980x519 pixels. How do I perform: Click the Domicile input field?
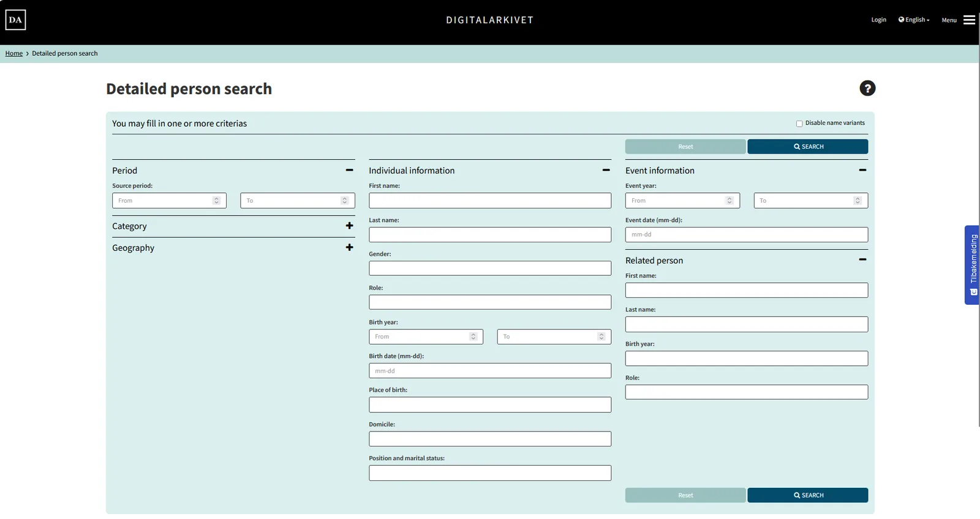pyautogui.click(x=490, y=439)
